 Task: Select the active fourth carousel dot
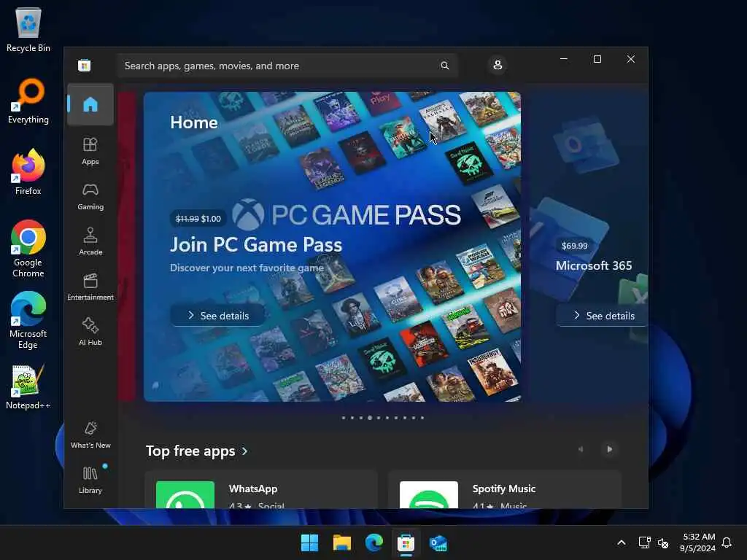370,418
